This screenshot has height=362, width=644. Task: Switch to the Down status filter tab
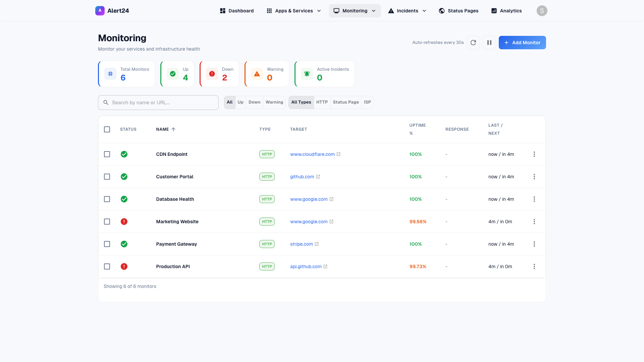pos(254,102)
